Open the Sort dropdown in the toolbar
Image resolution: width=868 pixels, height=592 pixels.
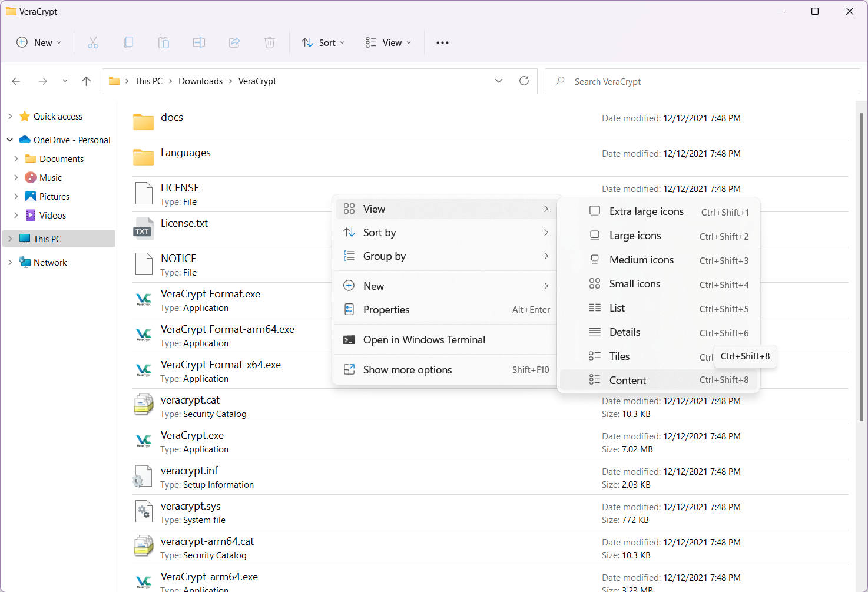click(322, 42)
